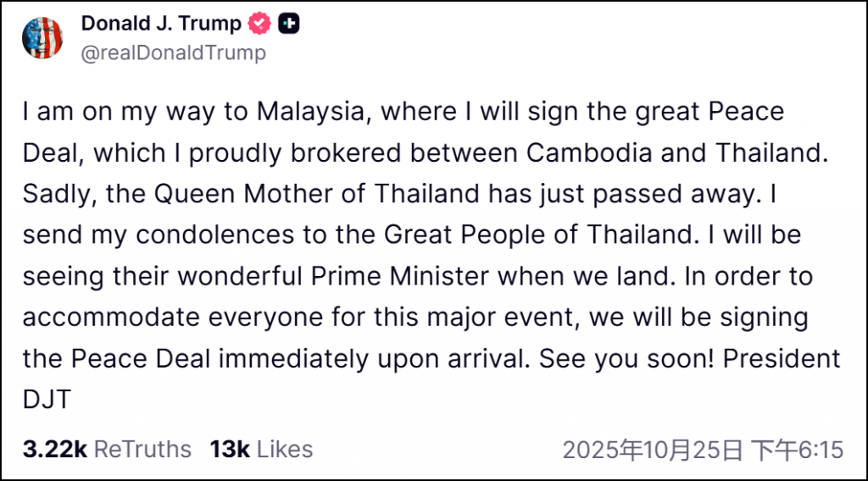
Task: Open the Donald J. Trump display name
Action: pyautogui.click(x=161, y=24)
